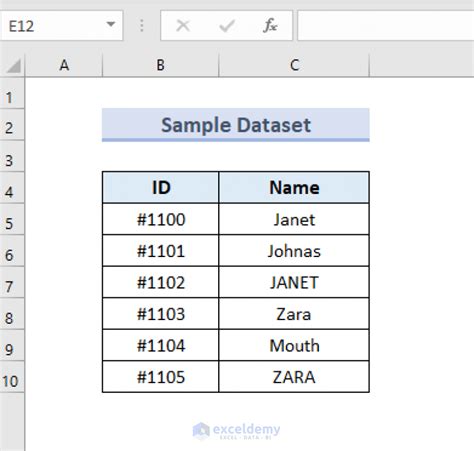Select the ID header cell
Screen dimensions: 474x451
tap(161, 187)
